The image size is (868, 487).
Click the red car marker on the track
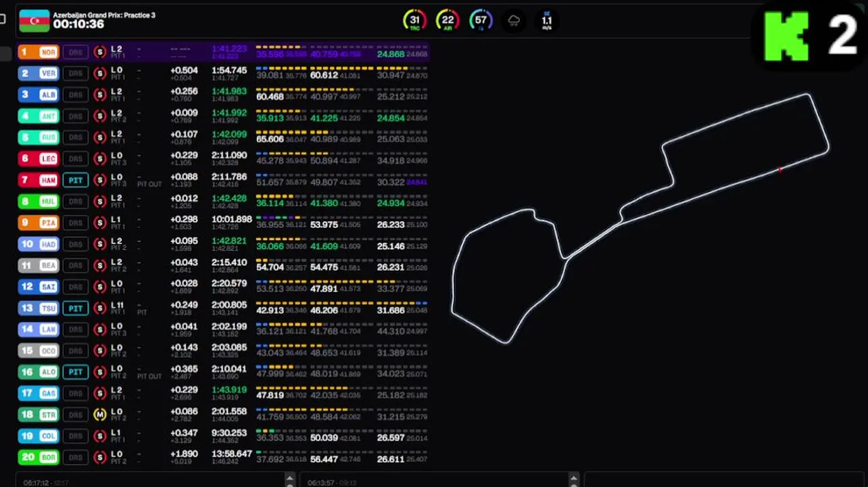point(780,170)
